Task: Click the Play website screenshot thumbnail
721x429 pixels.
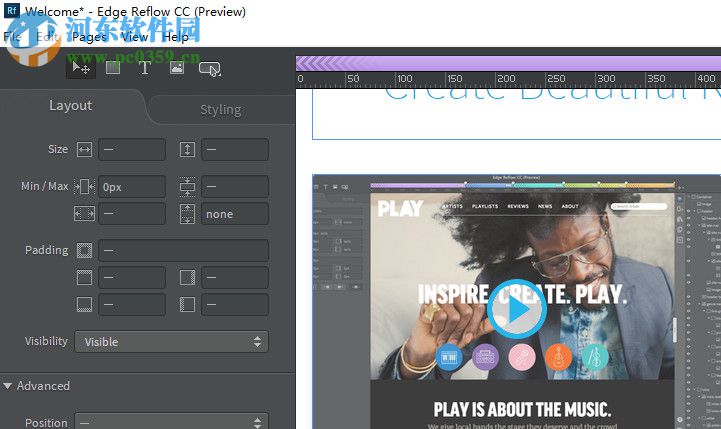Action: (x=516, y=302)
